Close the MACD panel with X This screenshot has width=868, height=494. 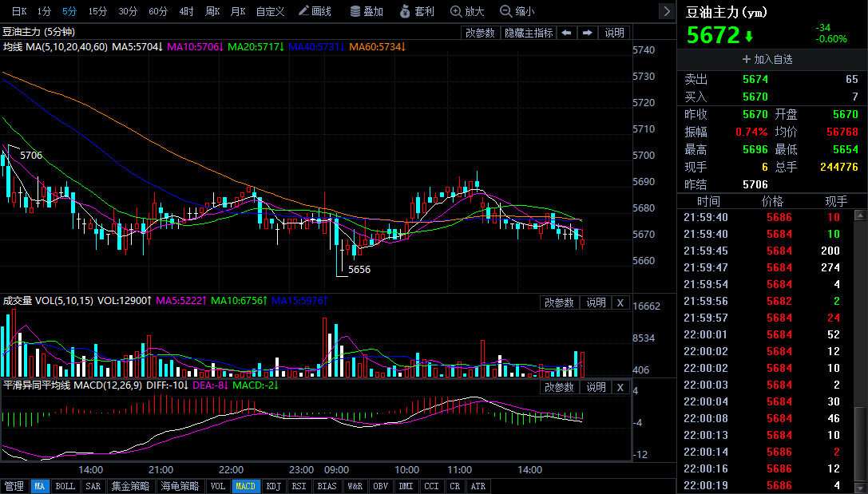tap(620, 387)
